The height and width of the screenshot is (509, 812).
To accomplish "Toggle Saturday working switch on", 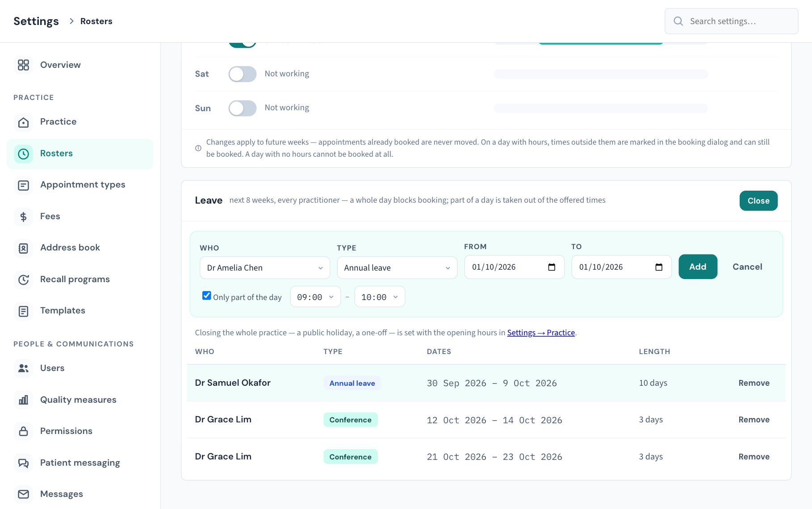I will tap(243, 74).
